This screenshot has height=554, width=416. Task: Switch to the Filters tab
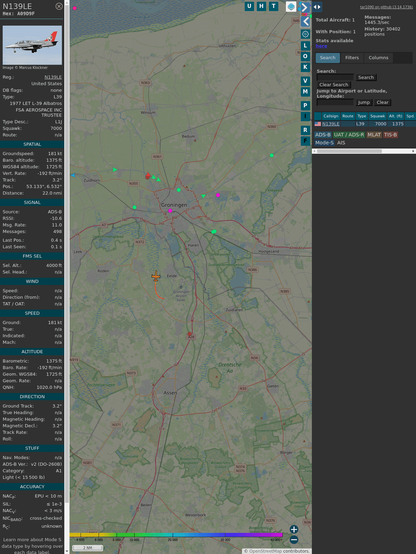point(352,58)
